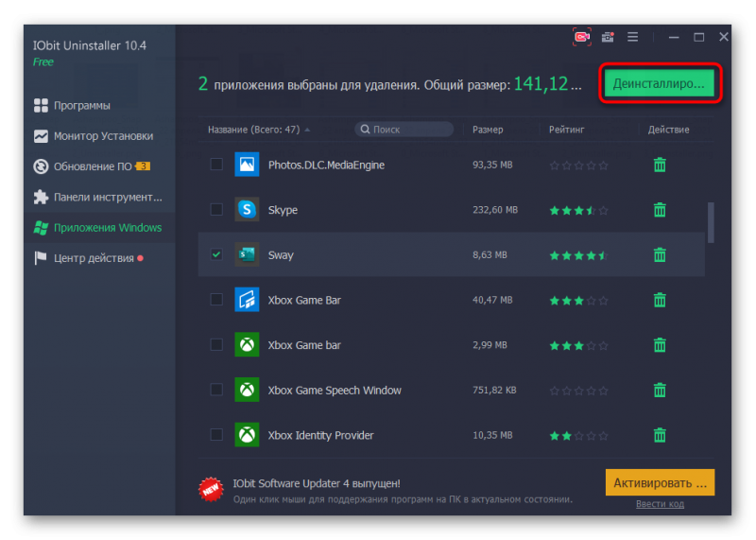Uncheck the Sway checkbox
Image resolution: width=756 pixels, height=540 pixels.
[x=216, y=254]
